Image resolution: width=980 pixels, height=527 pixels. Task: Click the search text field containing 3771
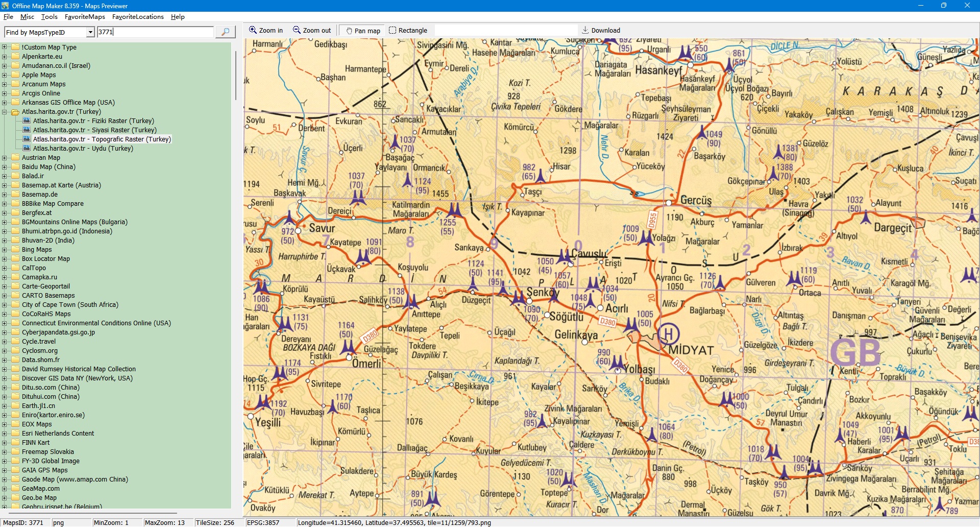(x=155, y=32)
